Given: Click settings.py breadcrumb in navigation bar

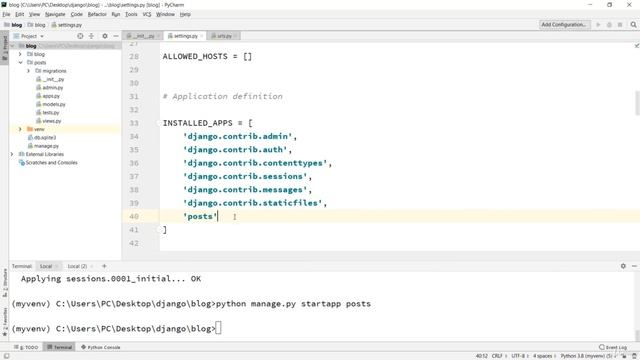Looking at the screenshot, I should point(67,25).
